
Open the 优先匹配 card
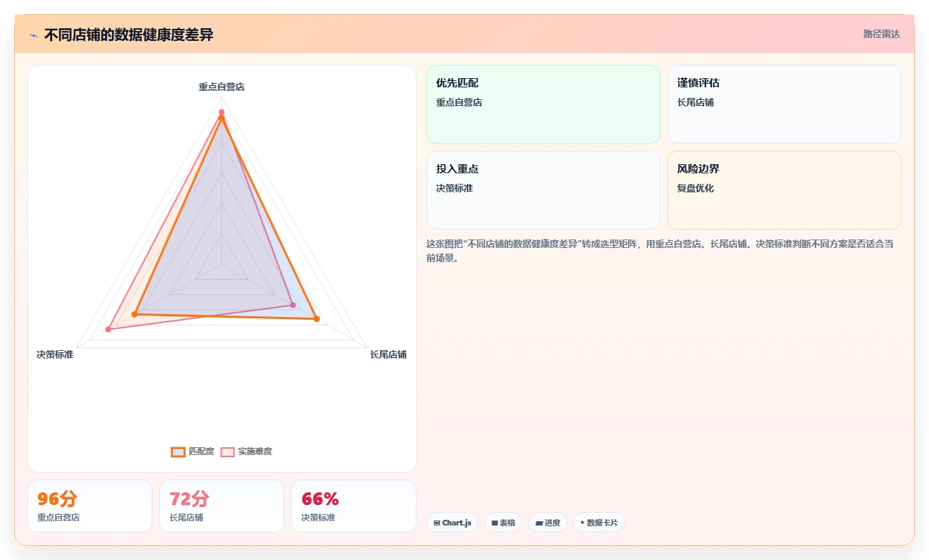tap(543, 104)
